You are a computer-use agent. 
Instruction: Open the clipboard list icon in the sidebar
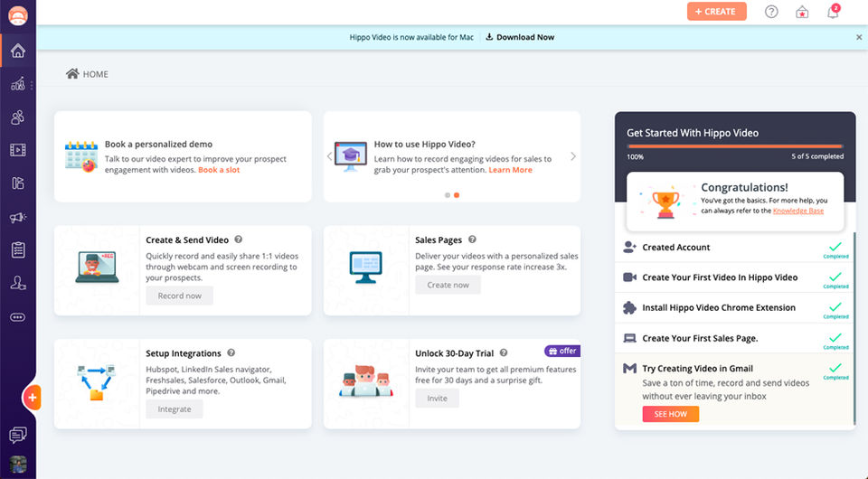(x=18, y=250)
